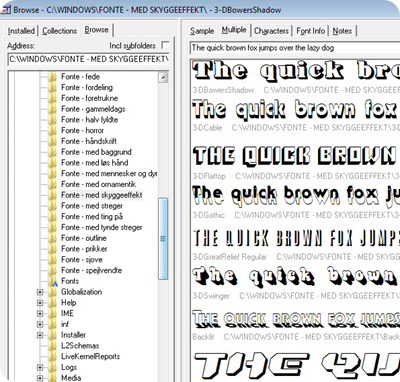Expand the Media folder node
Viewport: 400px width, 382px height.
click(40, 378)
